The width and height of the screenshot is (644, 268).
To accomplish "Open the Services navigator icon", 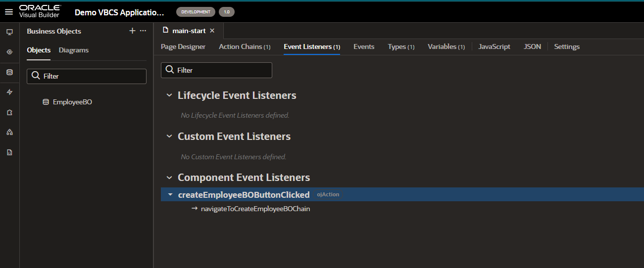I will (x=9, y=52).
